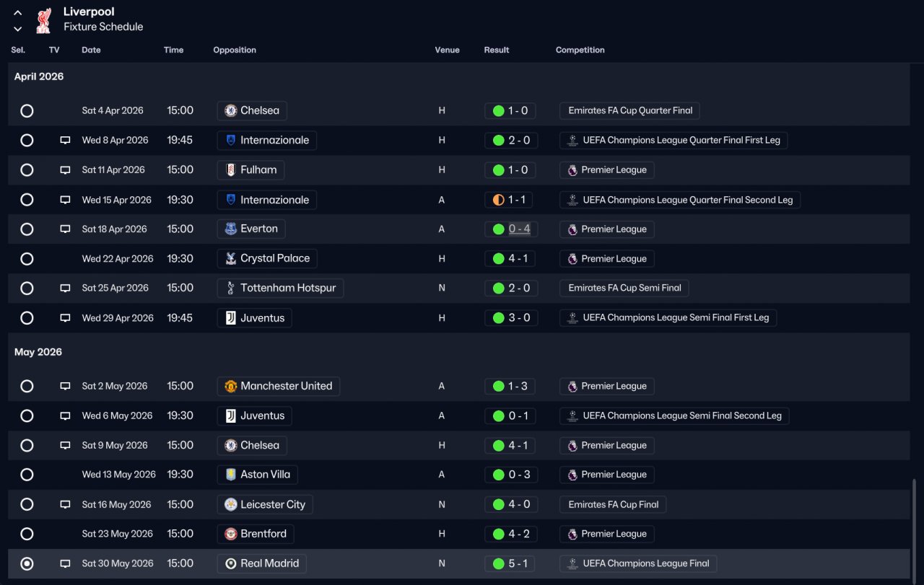Viewport: 924px width, 585px height.
Task: Sort fixtures by the Date column header
Action: pyautogui.click(x=91, y=50)
